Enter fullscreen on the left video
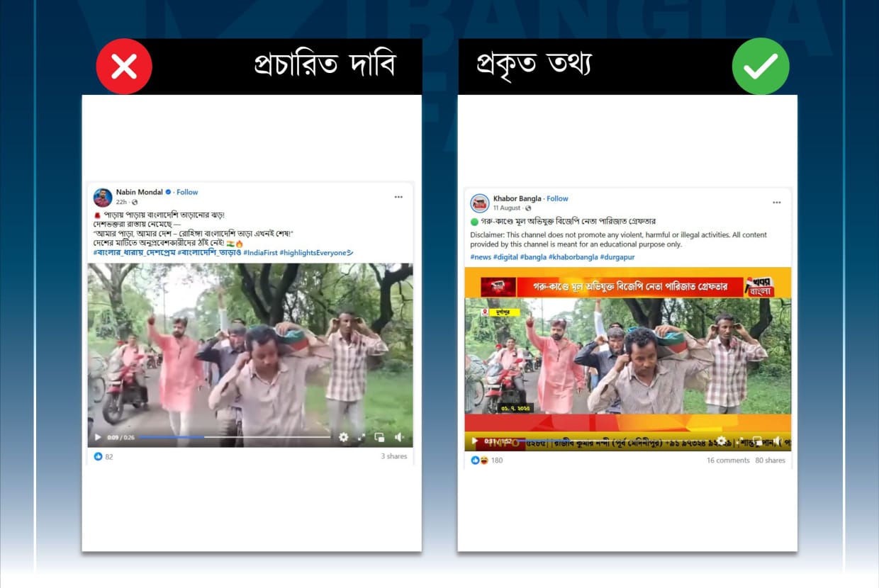 [361, 438]
